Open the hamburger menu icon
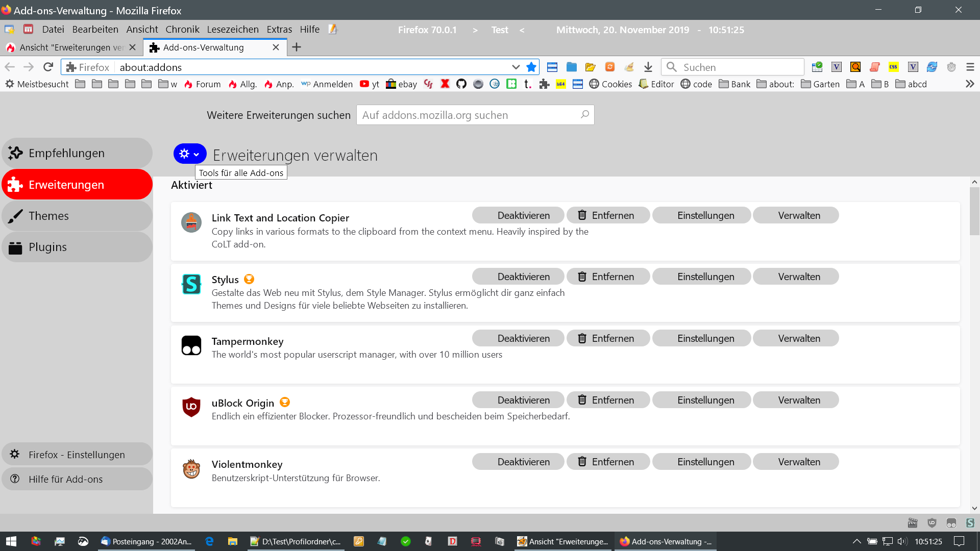Viewport: 980px width, 551px height. (970, 67)
